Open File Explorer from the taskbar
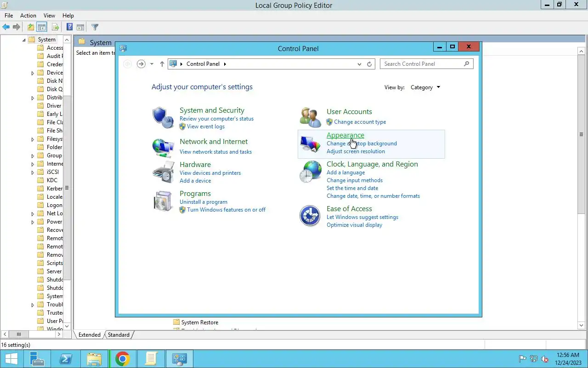The width and height of the screenshot is (588, 368). point(94,359)
